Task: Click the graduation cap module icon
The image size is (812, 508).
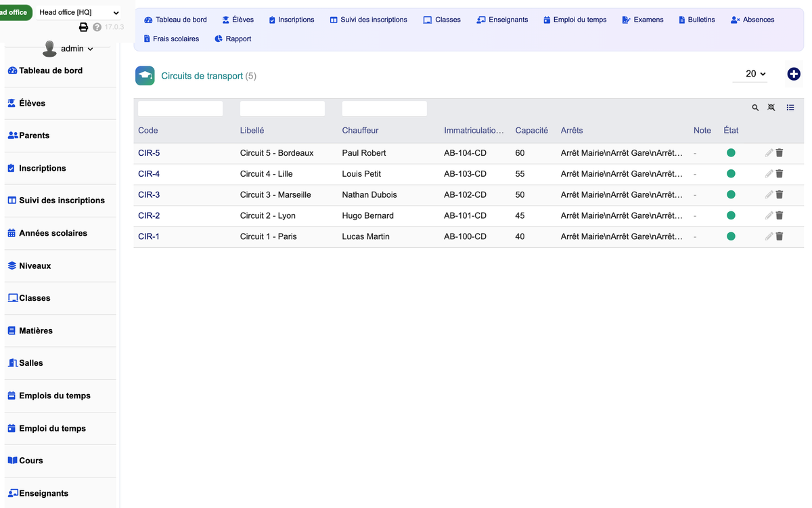Action: pyautogui.click(x=145, y=76)
